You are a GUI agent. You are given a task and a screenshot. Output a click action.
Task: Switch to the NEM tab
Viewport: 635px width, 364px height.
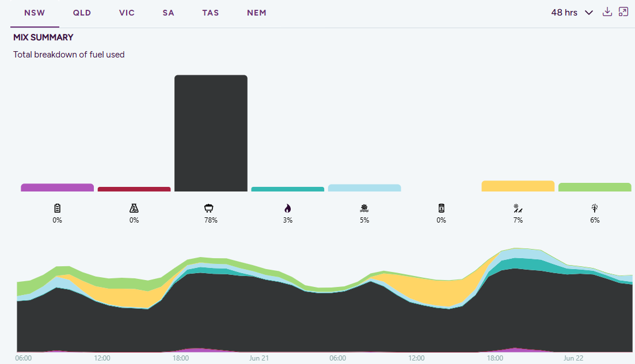point(257,13)
